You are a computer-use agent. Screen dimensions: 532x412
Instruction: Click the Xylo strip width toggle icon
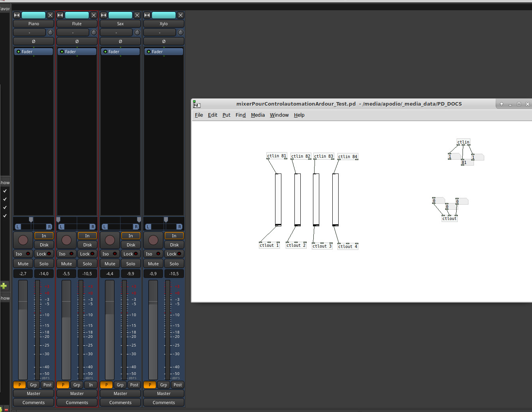pos(147,15)
